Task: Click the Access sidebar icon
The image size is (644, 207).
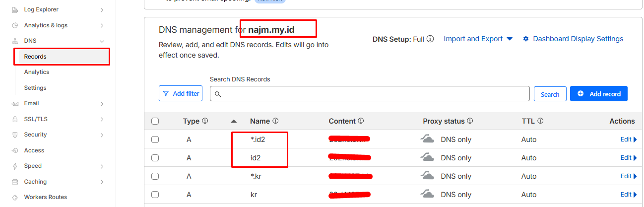Action: coord(15,150)
